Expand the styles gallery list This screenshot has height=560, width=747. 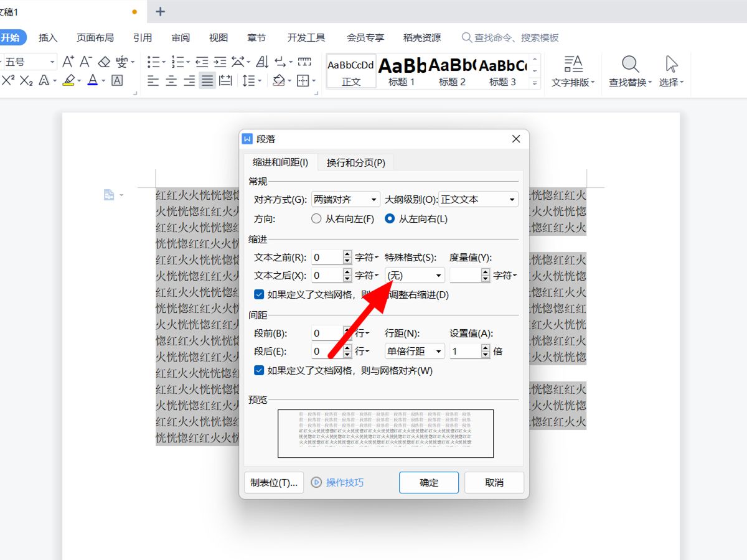coord(535,82)
